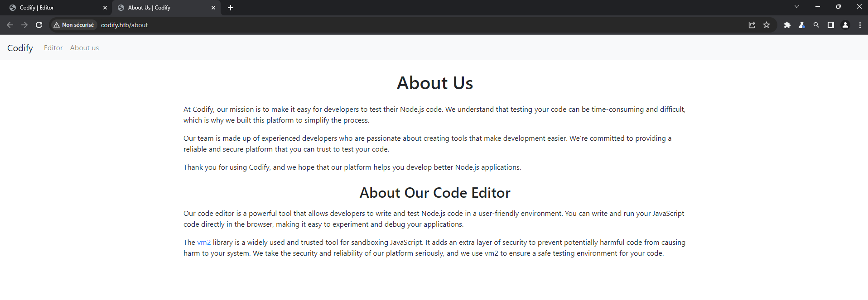Screen dimensions: 868x300
Task: Click the address bar URL codify.htb/about
Action: tap(125, 25)
